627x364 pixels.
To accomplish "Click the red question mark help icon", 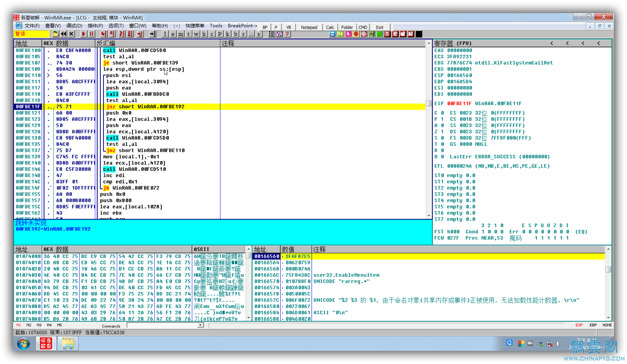I will [x=287, y=34].
